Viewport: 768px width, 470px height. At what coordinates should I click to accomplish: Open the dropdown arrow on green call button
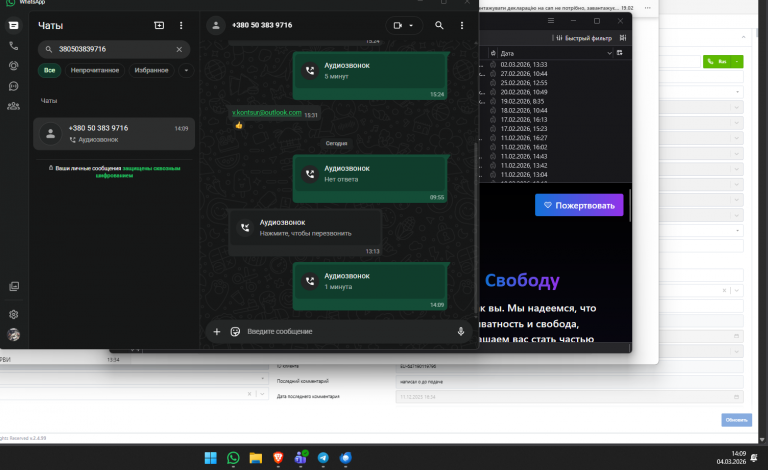[x=737, y=61]
